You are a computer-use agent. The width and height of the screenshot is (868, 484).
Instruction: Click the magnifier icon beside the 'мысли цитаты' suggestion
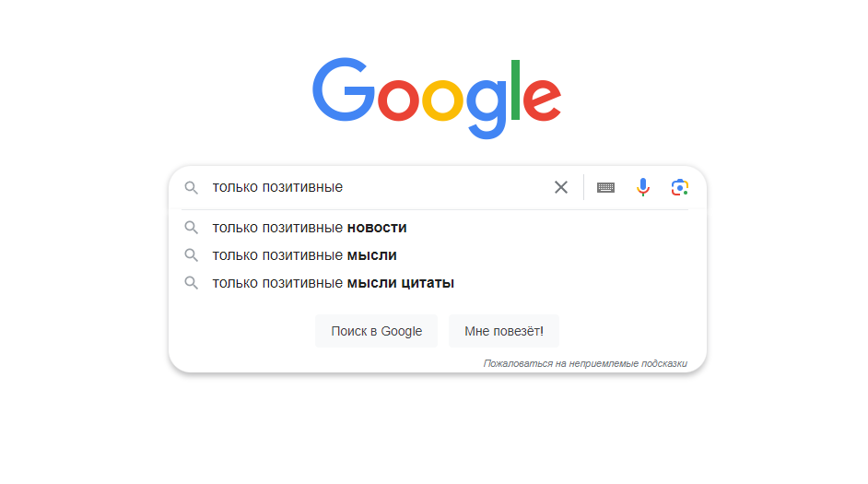[x=192, y=283]
